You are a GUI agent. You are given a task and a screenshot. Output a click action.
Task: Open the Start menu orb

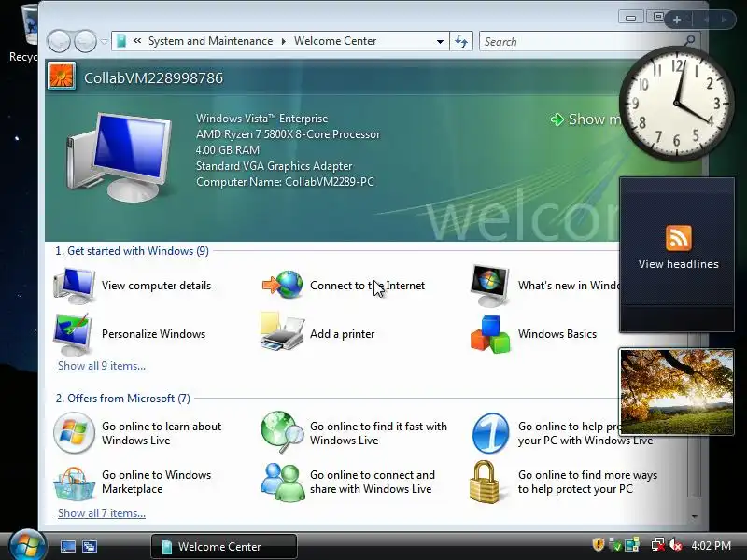(x=27, y=545)
